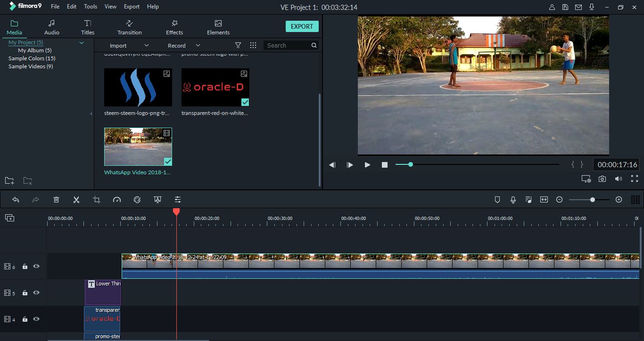Open the Green Screen tool
Image resolution: width=644 pixels, height=341 pixels.
157,200
